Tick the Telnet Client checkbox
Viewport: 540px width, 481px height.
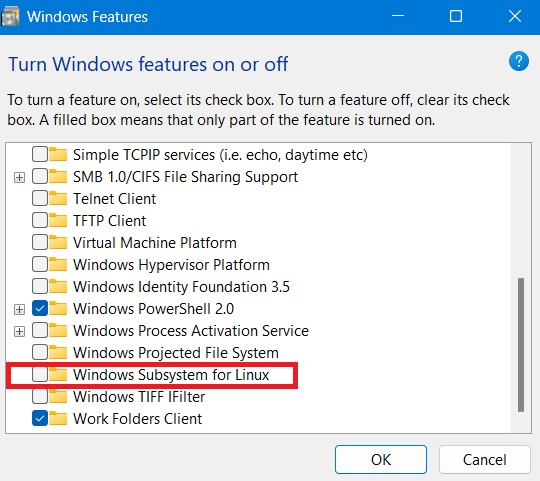40,199
